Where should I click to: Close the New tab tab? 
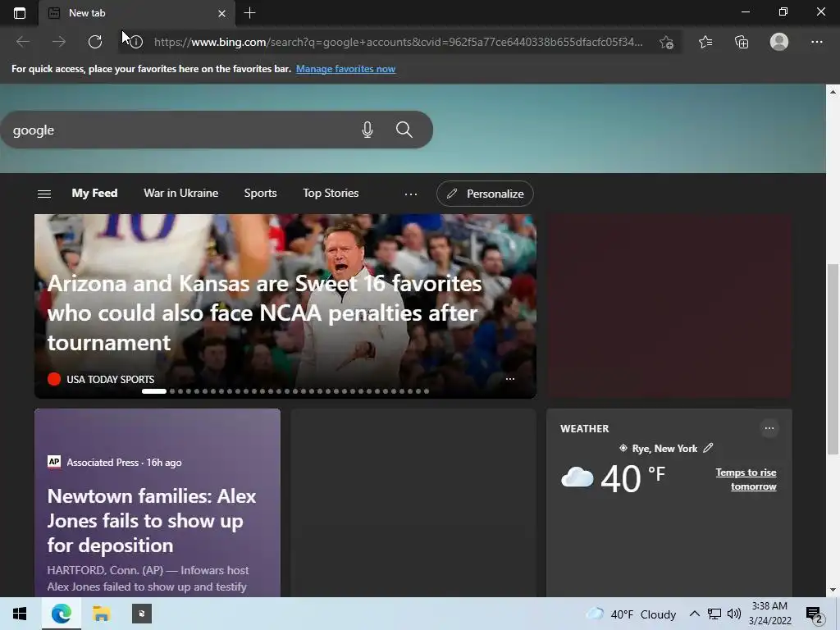click(x=221, y=13)
